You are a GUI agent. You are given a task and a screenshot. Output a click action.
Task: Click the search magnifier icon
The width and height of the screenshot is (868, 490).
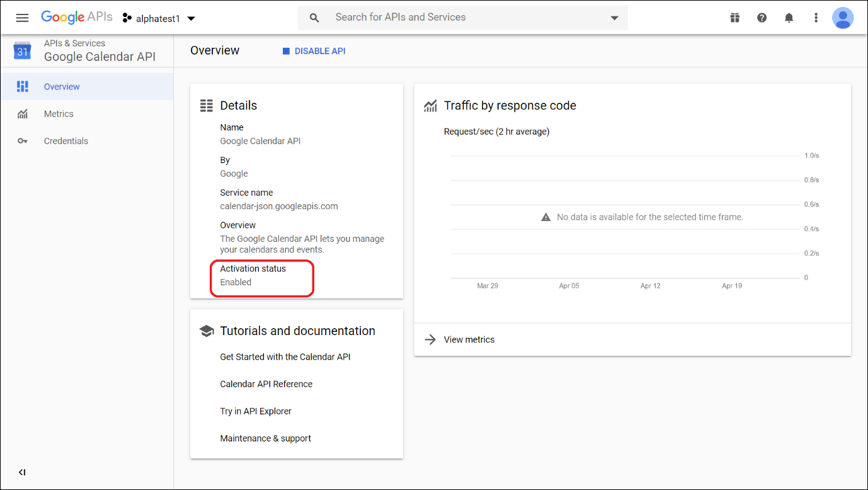(314, 18)
